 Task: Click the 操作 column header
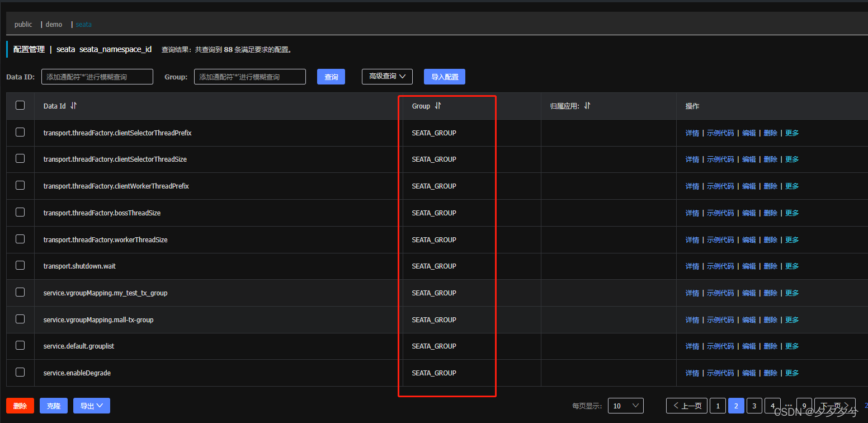[692, 106]
